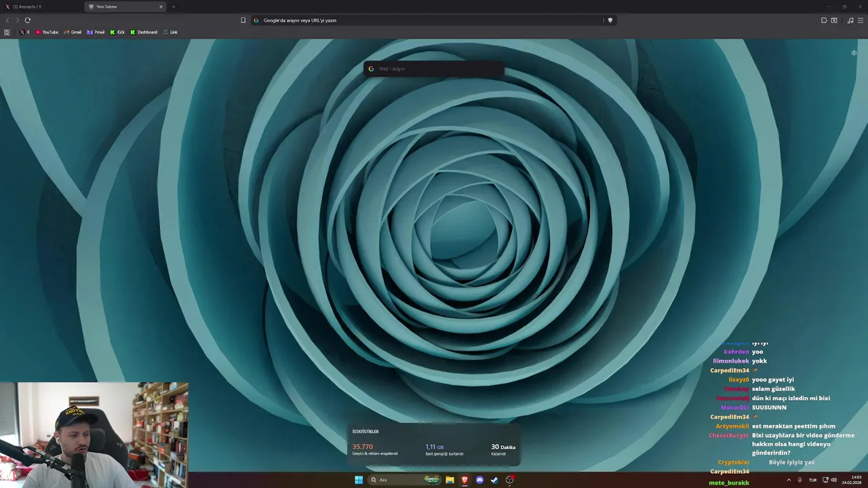Open Steam from the taskbar
Screen dimensions: 868x488
point(494,480)
